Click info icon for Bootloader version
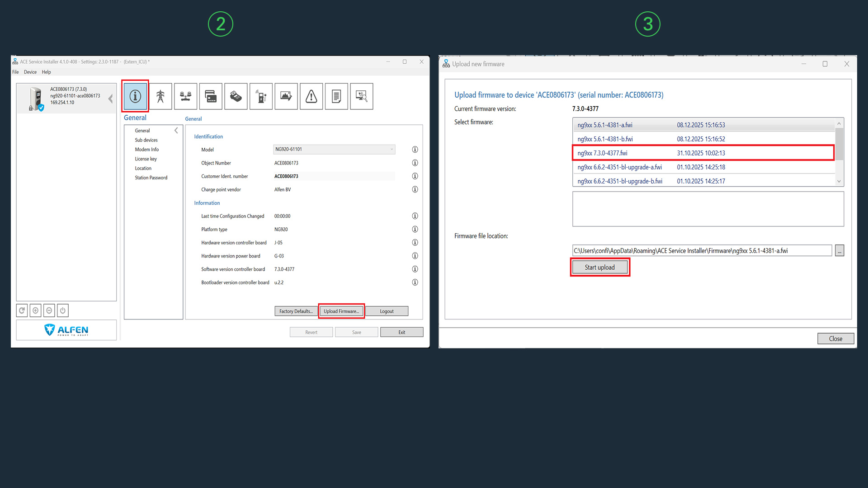The image size is (868, 488). [x=415, y=282]
